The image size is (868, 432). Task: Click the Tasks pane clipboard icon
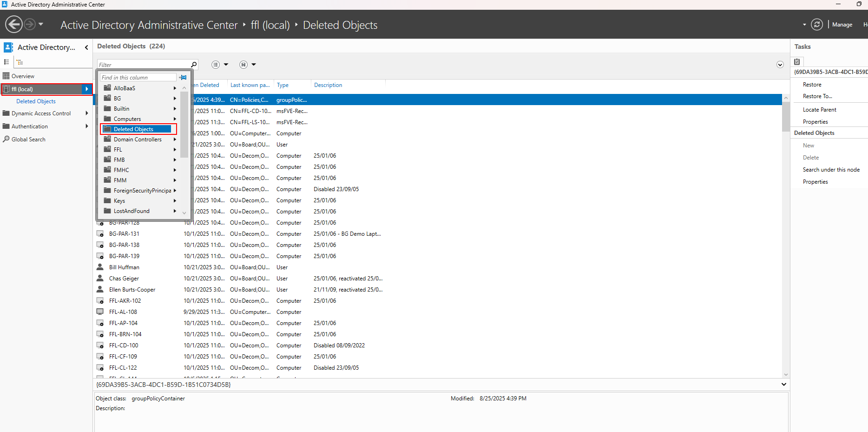pyautogui.click(x=797, y=61)
